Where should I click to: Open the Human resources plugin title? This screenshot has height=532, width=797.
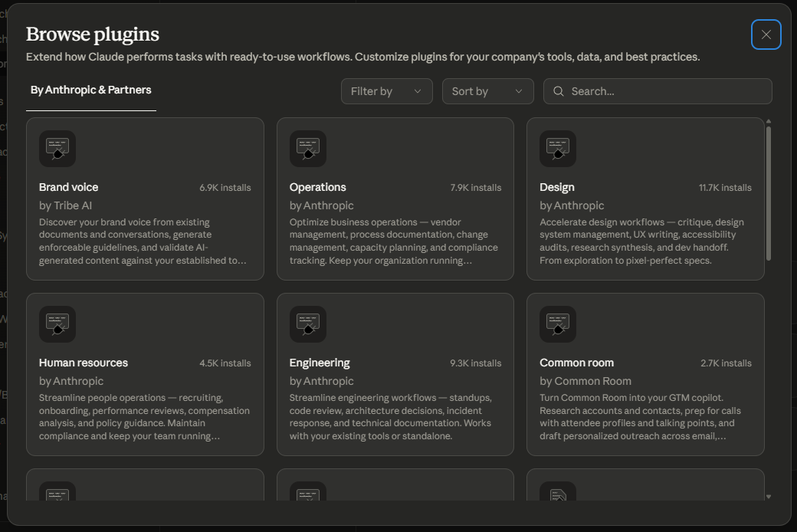84,363
